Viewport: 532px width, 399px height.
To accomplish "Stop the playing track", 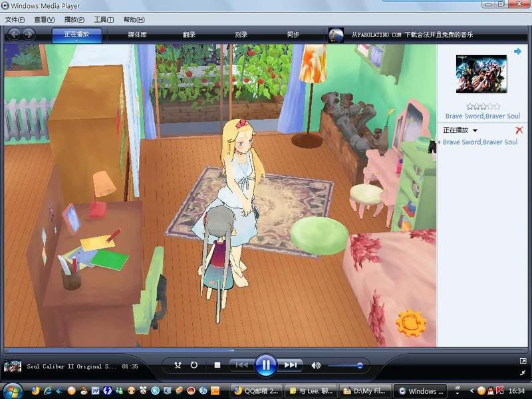I will pyautogui.click(x=217, y=365).
